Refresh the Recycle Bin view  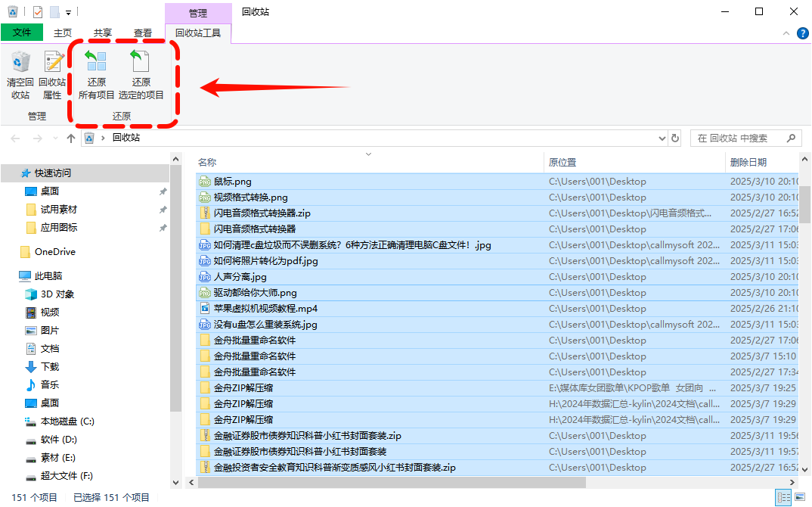pos(675,138)
